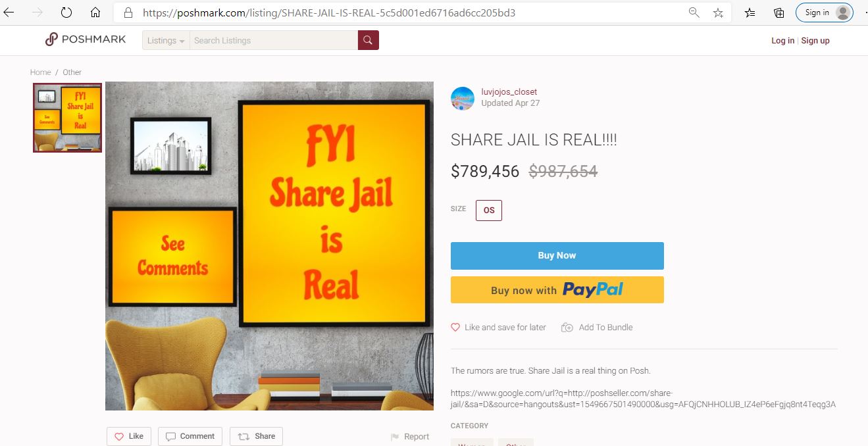Focus the Search Listings field

click(x=274, y=40)
